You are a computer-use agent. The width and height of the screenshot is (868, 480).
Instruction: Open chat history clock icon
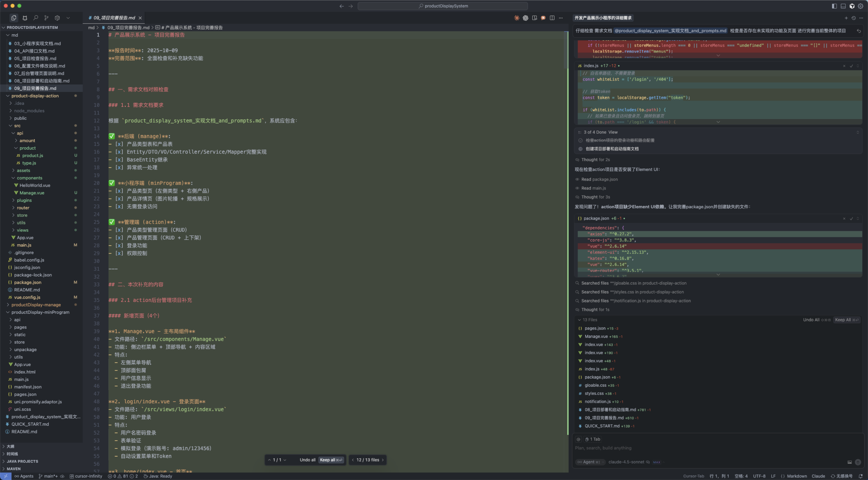tap(854, 18)
